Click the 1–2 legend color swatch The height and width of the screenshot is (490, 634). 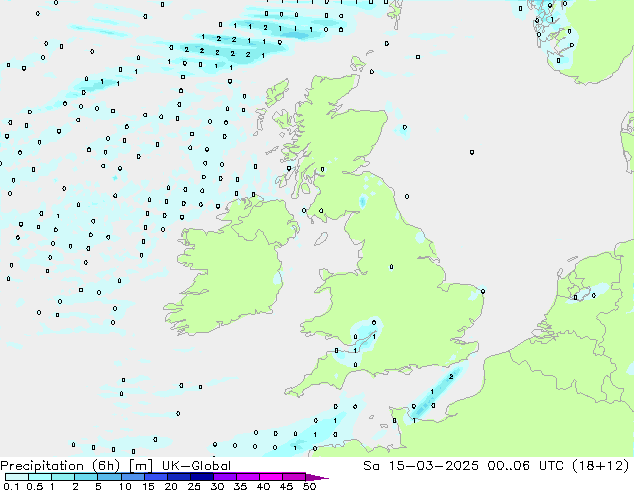[63, 477]
